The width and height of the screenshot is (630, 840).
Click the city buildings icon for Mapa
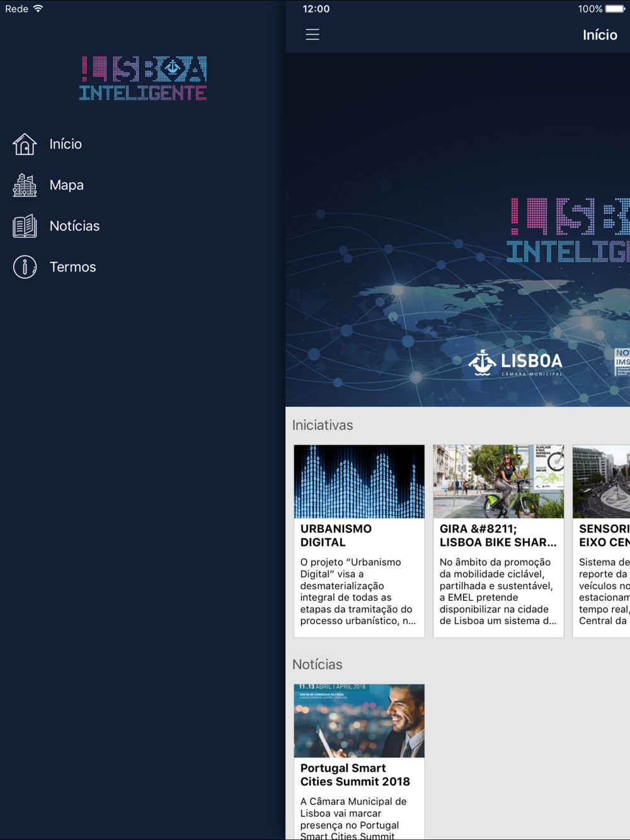[25, 185]
